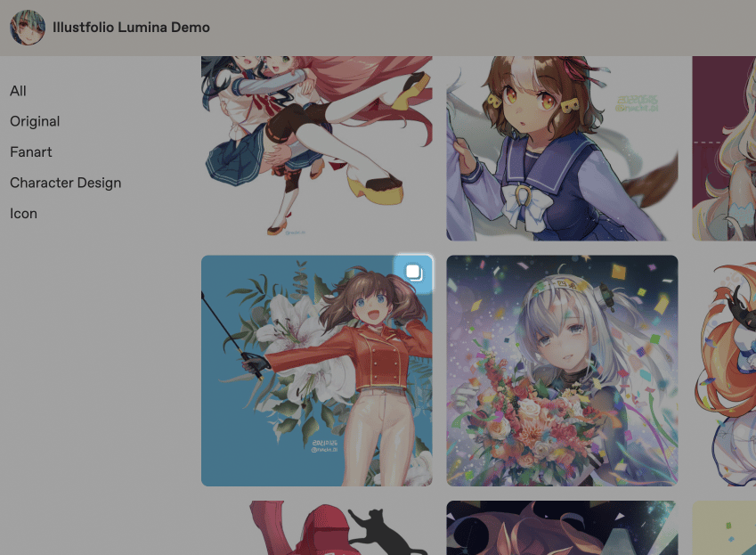Select the Original category filter
Screen dimensions: 756x555
(35, 121)
